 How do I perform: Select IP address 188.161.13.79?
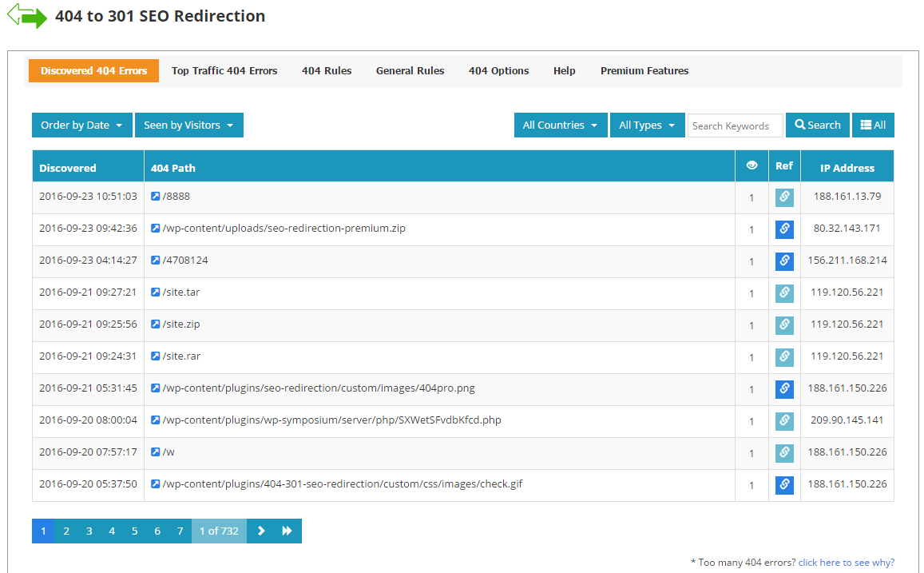coord(847,197)
